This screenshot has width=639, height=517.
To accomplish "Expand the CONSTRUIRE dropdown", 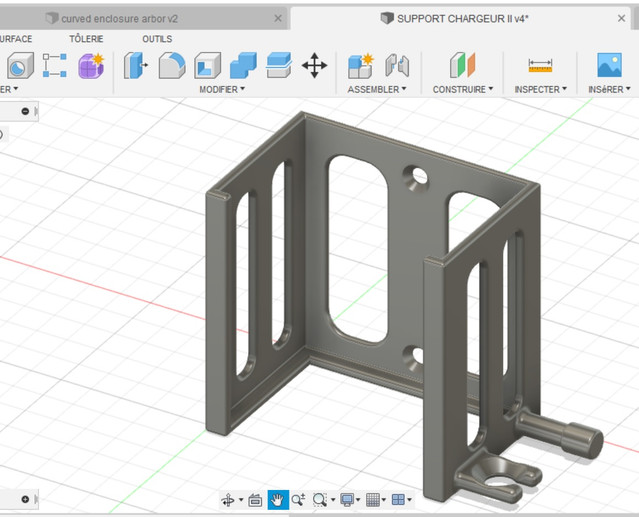I will 463,90.
